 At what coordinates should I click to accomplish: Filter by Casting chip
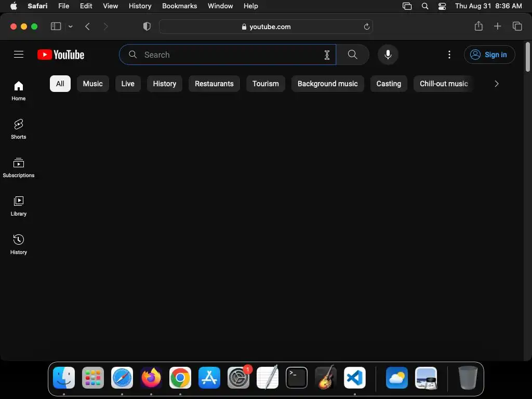coord(389,84)
